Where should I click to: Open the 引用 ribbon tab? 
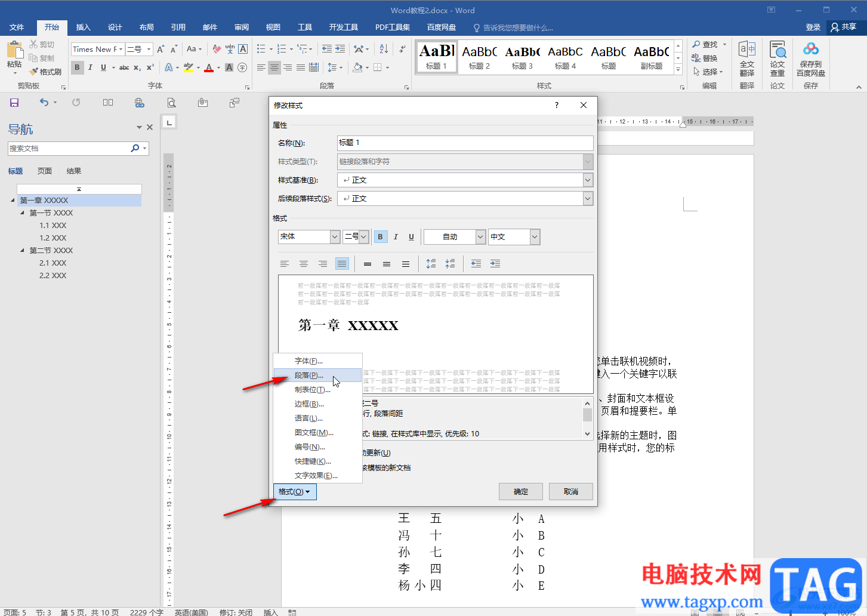pyautogui.click(x=178, y=27)
